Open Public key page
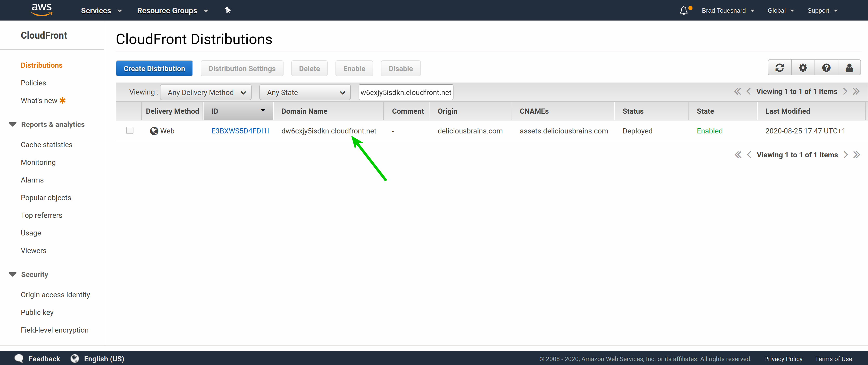This screenshot has height=365, width=868. point(37,312)
